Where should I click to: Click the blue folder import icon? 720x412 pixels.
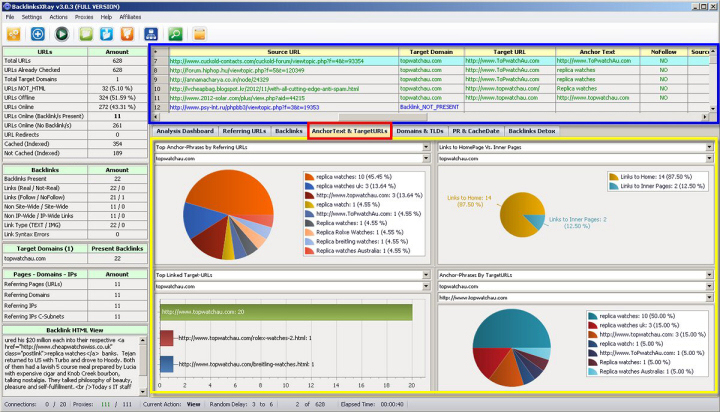pos(107,34)
